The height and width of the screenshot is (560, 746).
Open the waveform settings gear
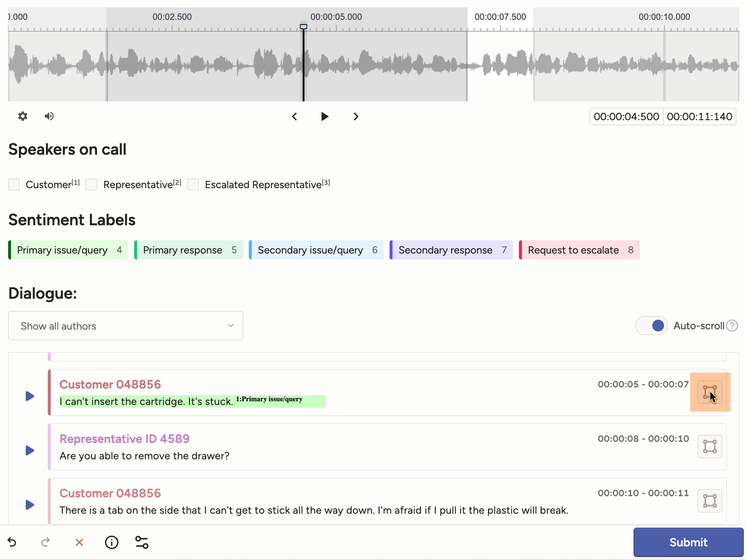tap(22, 116)
